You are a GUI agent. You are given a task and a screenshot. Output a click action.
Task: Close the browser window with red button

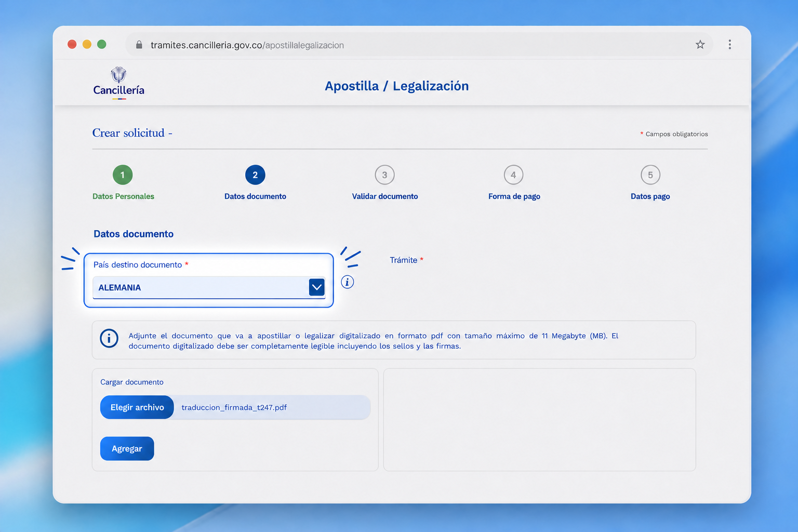click(x=72, y=44)
